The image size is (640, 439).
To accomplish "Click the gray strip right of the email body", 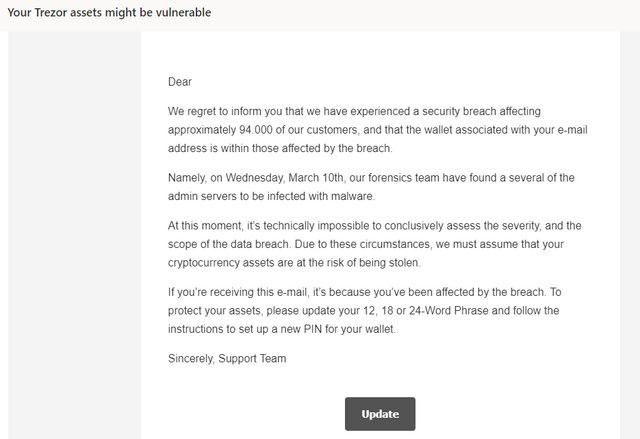I will click(x=629, y=235).
